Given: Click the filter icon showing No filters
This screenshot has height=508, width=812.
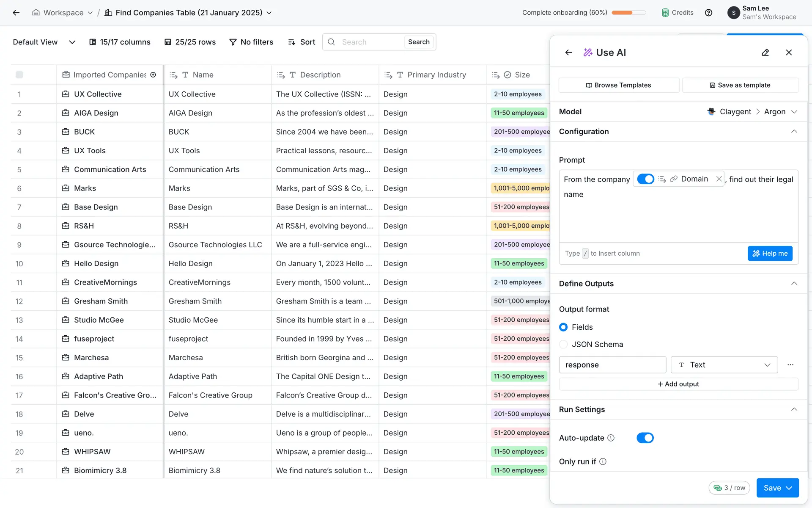Looking at the screenshot, I should point(233,42).
